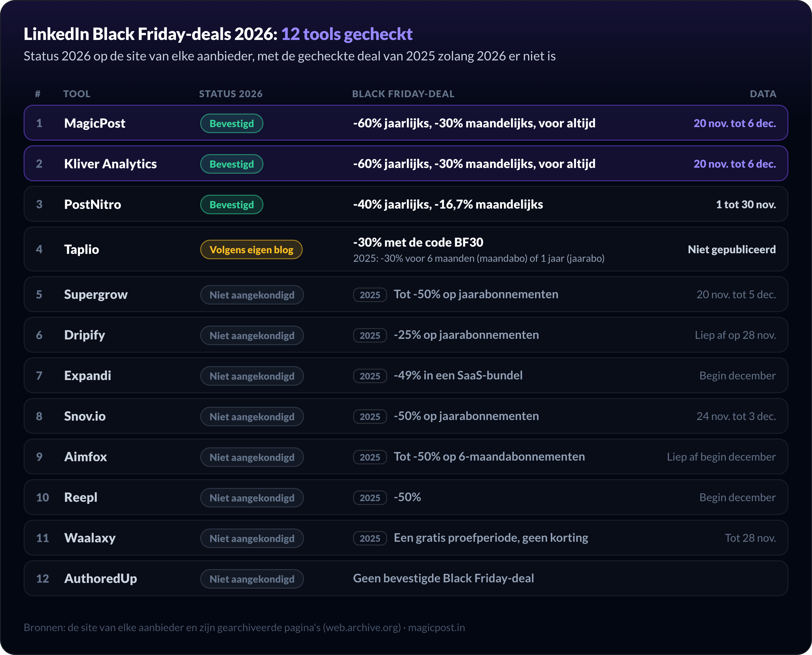Click 'Liep af op 28 nov.' date

coord(736,335)
